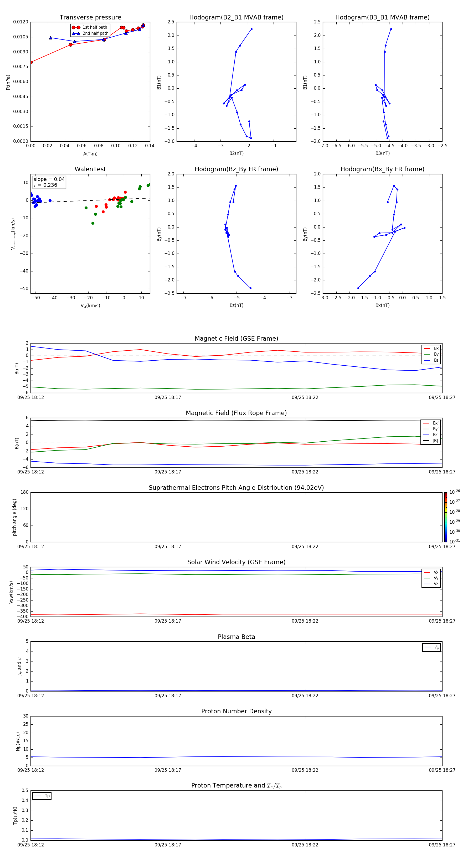Click the "Magnetic Field (GSE Frame)" title
This screenshot has height=868, width=473.
pos(236,339)
